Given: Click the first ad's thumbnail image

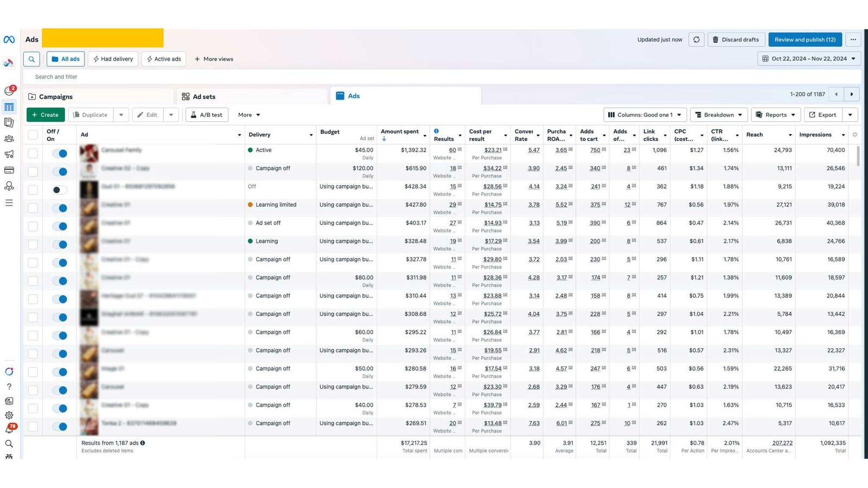Looking at the screenshot, I should pyautogui.click(x=89, y=153).
